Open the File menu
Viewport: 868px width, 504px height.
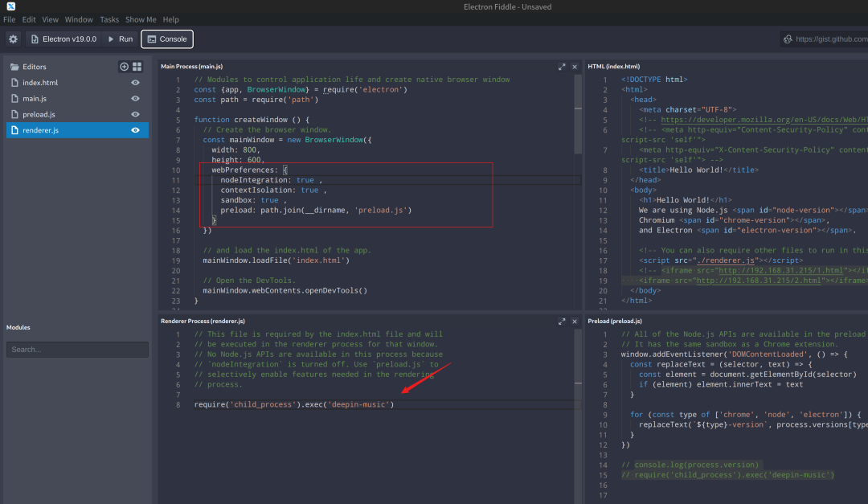click(x=10, y=19)
